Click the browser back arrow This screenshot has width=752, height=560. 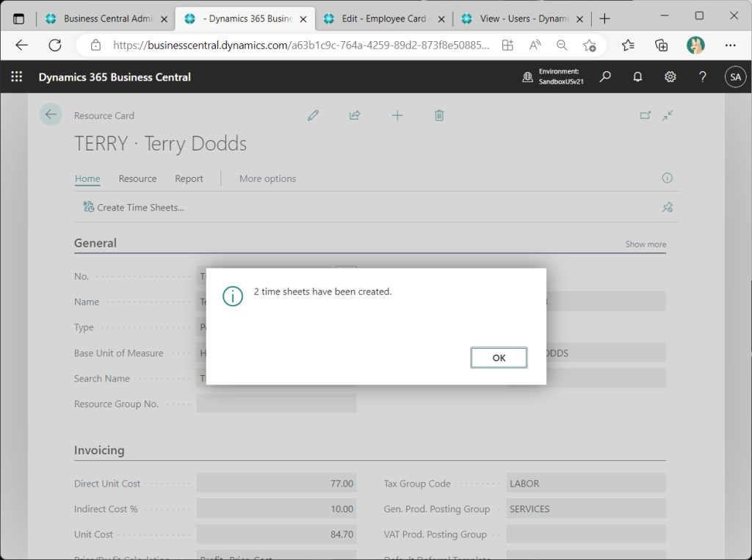tap(21, 46)
